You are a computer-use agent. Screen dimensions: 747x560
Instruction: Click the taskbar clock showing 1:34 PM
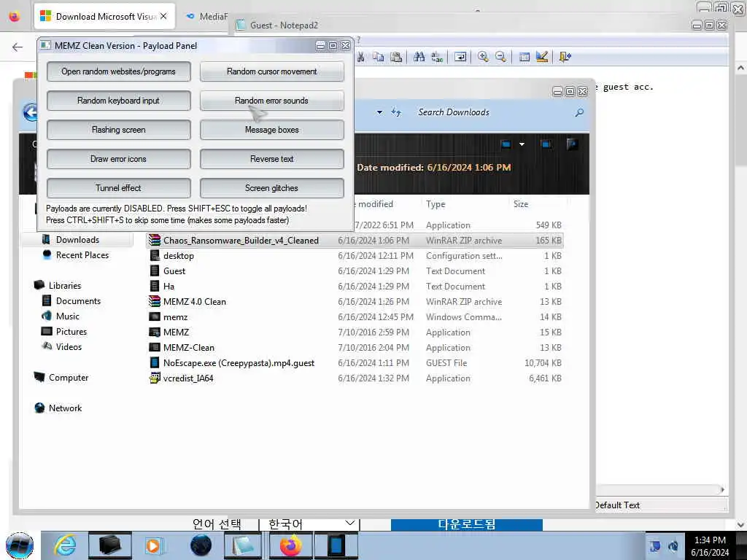[x=710, y=546]
